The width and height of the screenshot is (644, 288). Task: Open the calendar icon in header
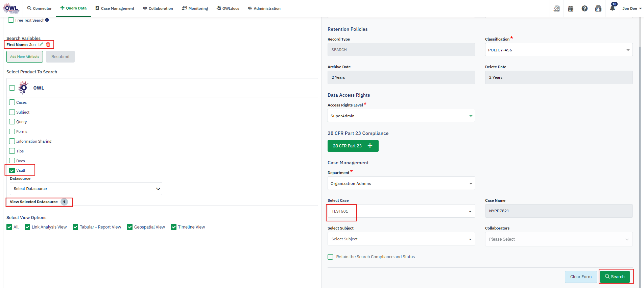tap(571, 8)
